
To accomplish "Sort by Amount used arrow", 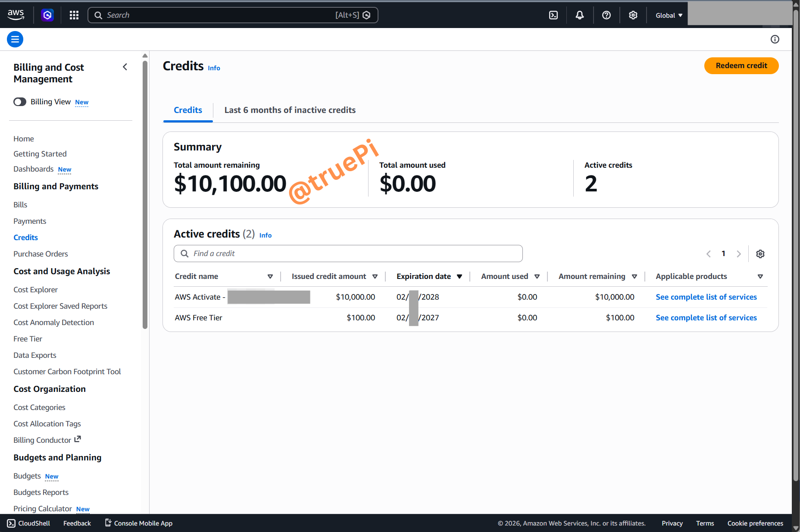I will coord(537,276).
